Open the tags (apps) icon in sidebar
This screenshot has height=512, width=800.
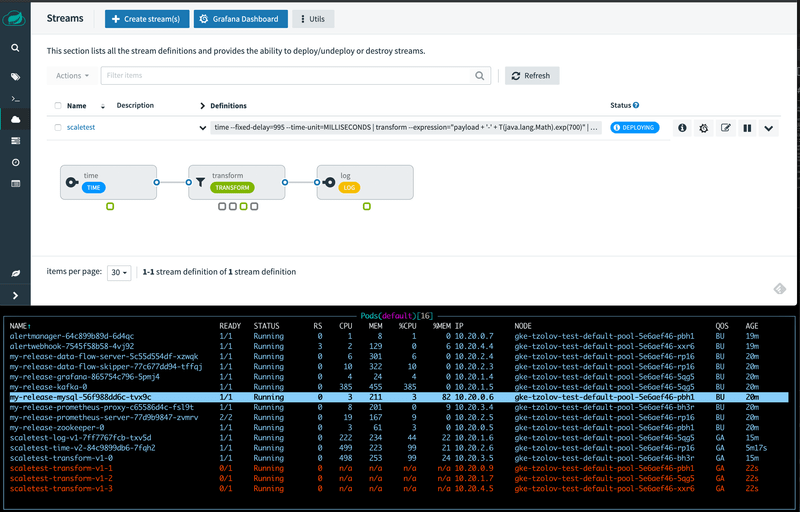click(15, 77)
